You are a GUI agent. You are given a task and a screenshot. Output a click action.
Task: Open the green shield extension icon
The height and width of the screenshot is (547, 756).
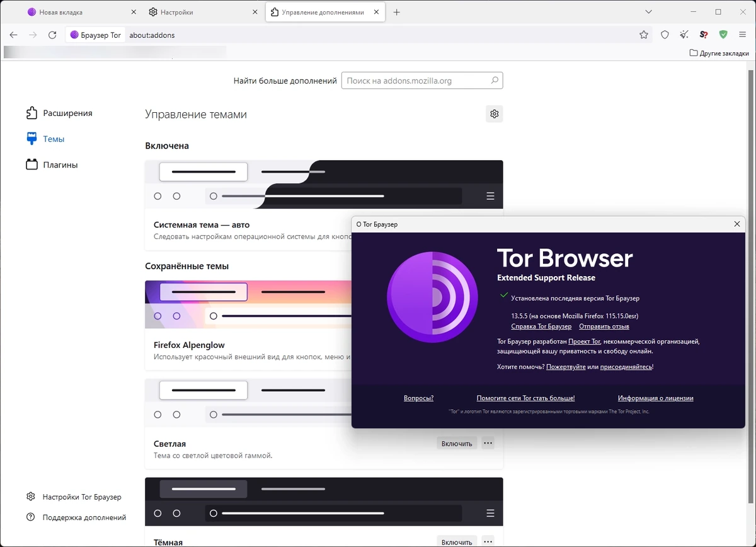pyautogui.click(x=723, y=35)
